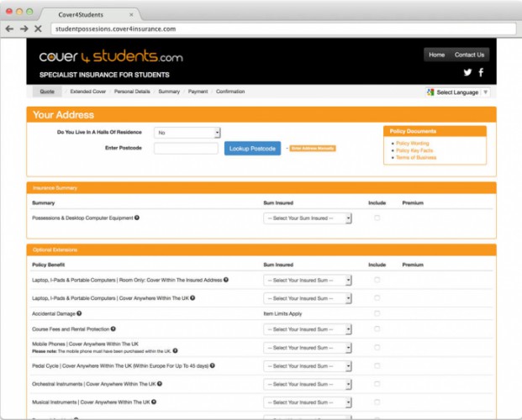Click the Google Translate icon

click(430, 92)
